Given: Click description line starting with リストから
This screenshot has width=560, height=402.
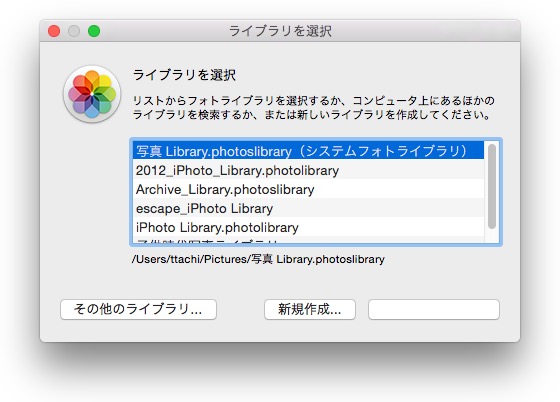Looking at the screenshot, I should tap(314, 101).
